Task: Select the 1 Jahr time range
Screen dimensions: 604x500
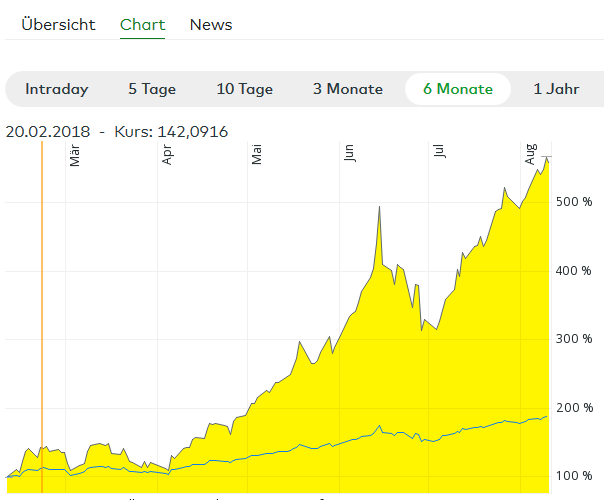Action: coord(556,89)
